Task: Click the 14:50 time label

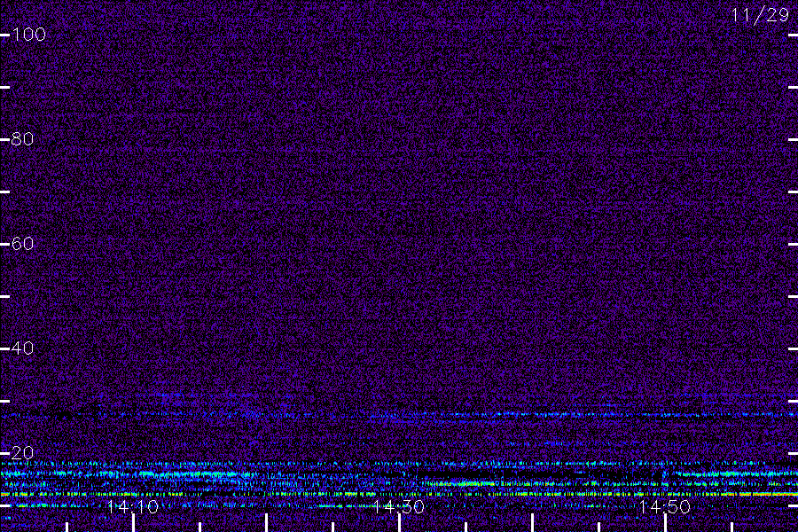Action: point(665,506)
